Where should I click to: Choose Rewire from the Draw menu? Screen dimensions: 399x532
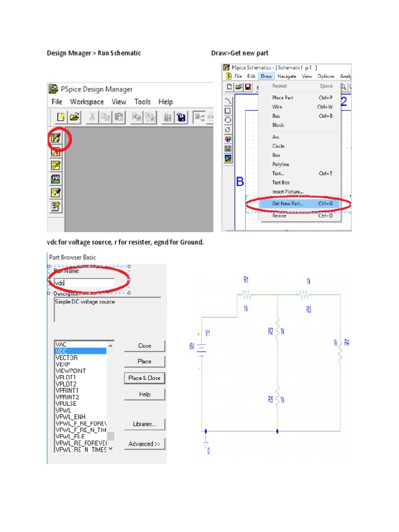[300, 216]
